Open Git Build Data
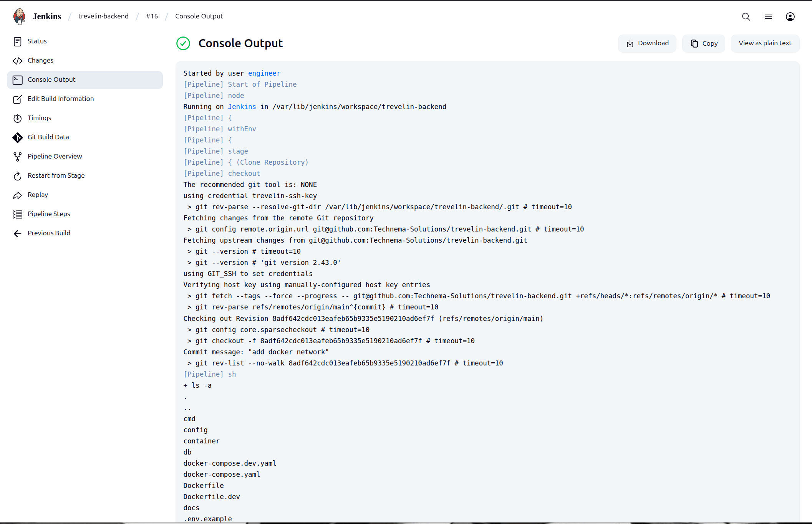This screenshot has height=524, width=812. coord(48,137)
